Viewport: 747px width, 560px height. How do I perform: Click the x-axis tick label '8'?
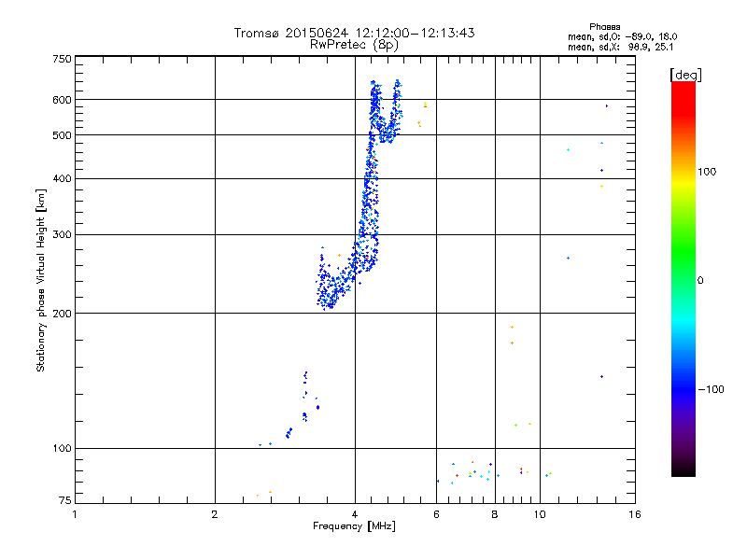(495, 514)
